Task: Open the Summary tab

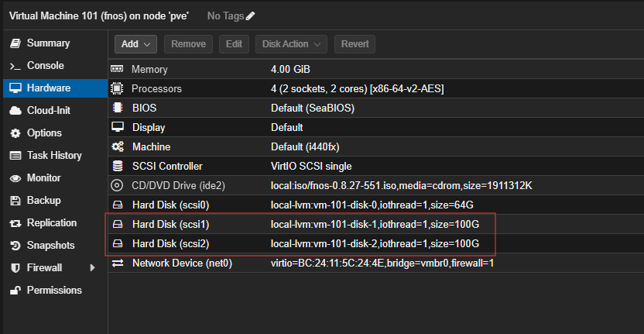Action: point(48,43)
